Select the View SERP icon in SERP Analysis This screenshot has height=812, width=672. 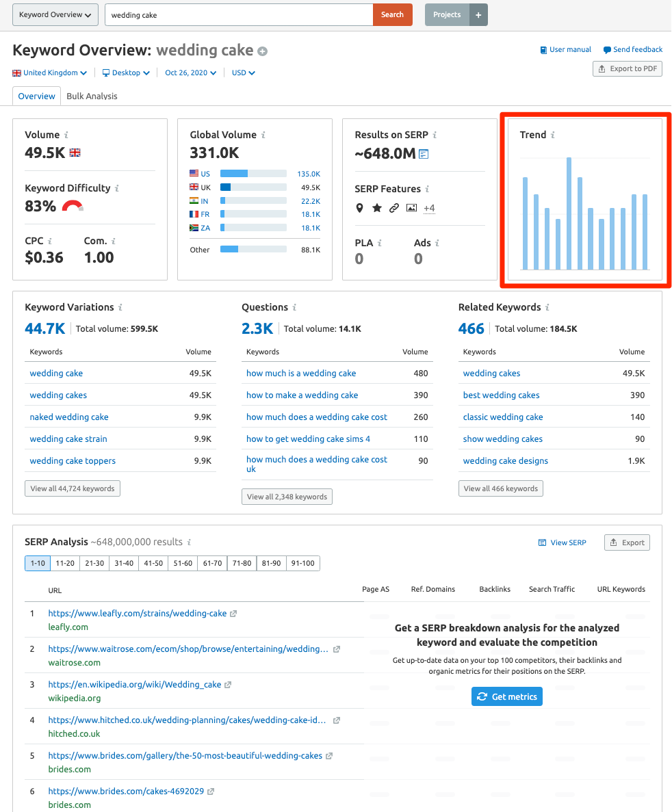(x=541, y=542)
